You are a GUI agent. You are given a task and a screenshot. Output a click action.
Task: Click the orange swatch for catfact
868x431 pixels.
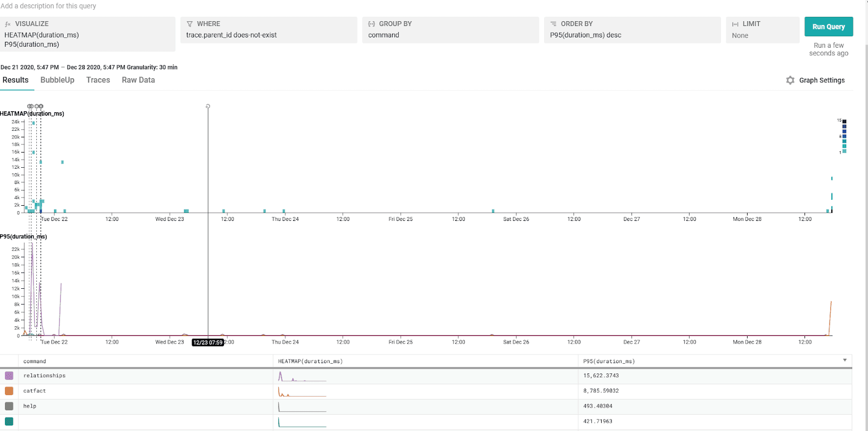pos(9,391)
